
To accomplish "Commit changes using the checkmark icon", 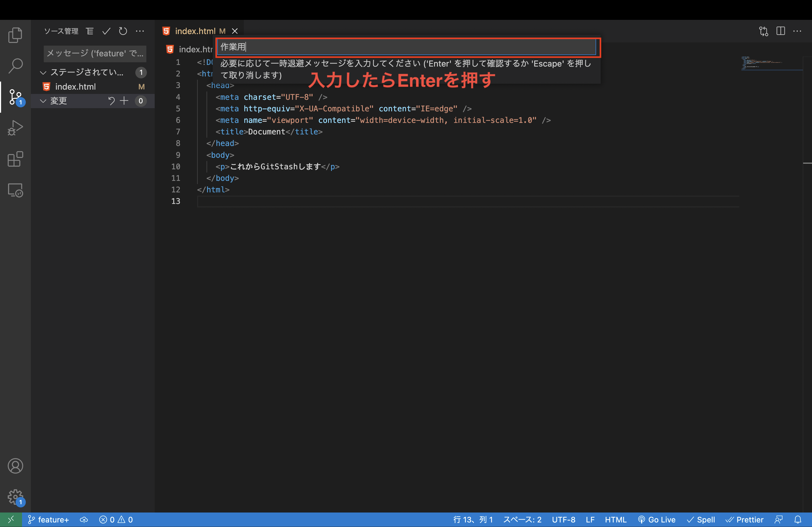I will 106,31.
